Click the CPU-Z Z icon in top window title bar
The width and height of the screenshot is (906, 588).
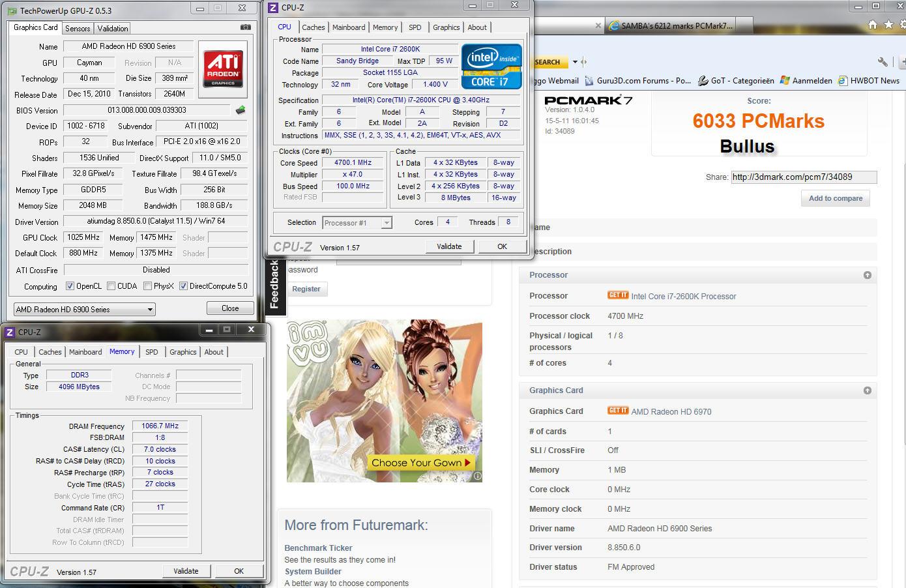pos(274,8)
